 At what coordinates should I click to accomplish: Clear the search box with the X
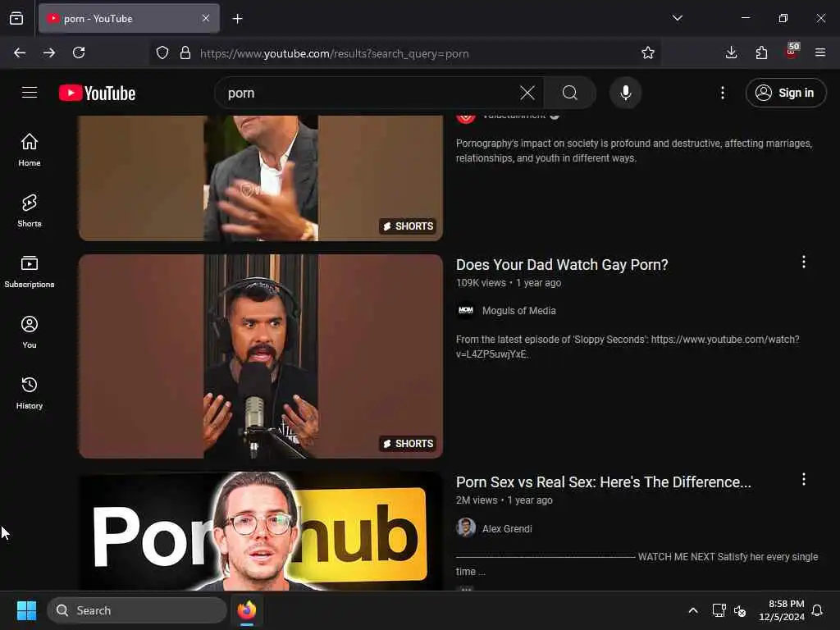[527, 94]
